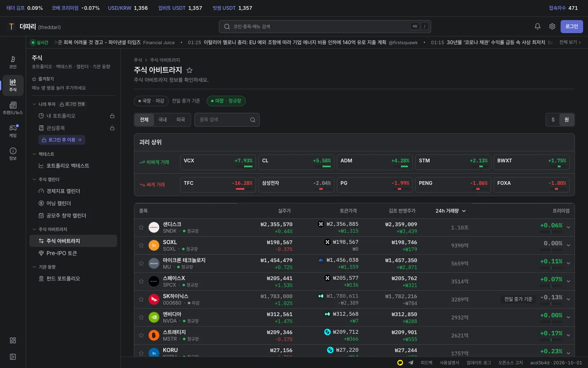The height and width of the screenshot is (368, 588).
Task: Select the 전체 market tab
Action: (x=144, y=120)
